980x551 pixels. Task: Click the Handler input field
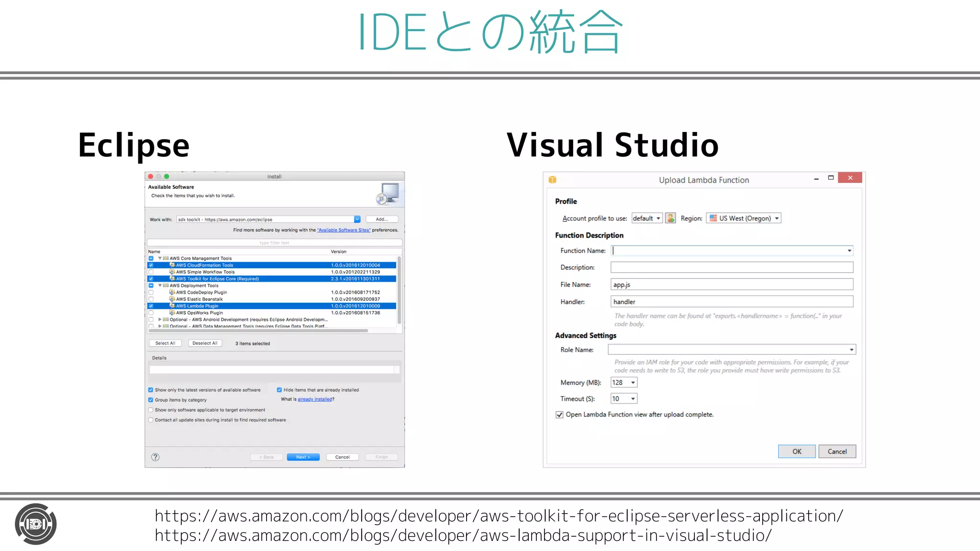[x=732, y=302]
